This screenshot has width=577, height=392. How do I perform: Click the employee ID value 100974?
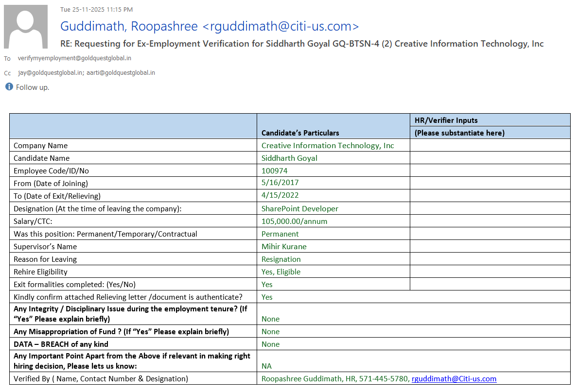click(x=274, y=170)
